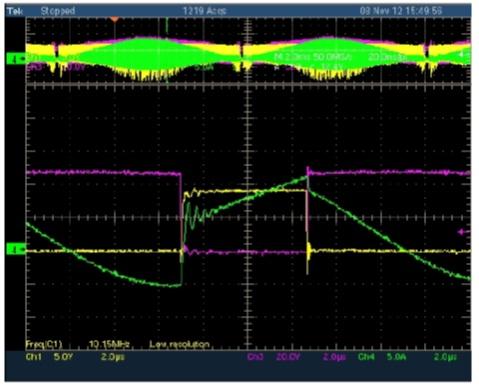The image size is (479, 386).
Task: Click the orange trigger position marker
Action: click(x=114, y=20)
